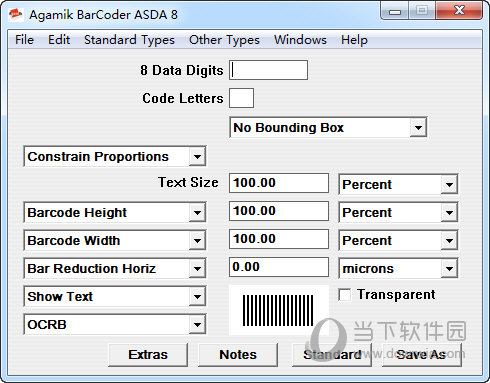The image size is (490, 383).
Task: Expand the Bar Reduction Horiz dropdown
Action: coord(115,268)
